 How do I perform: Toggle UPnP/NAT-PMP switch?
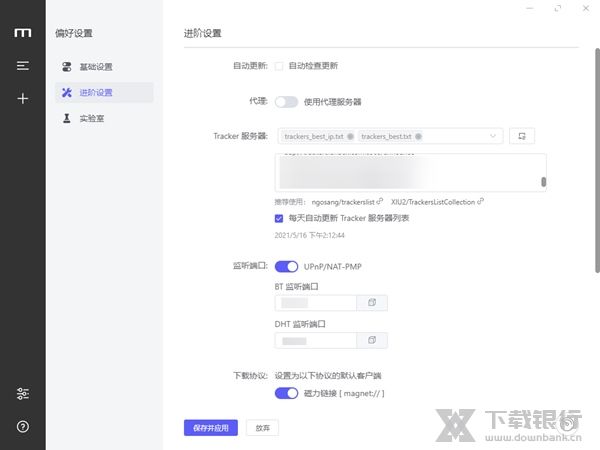[286, 267]
